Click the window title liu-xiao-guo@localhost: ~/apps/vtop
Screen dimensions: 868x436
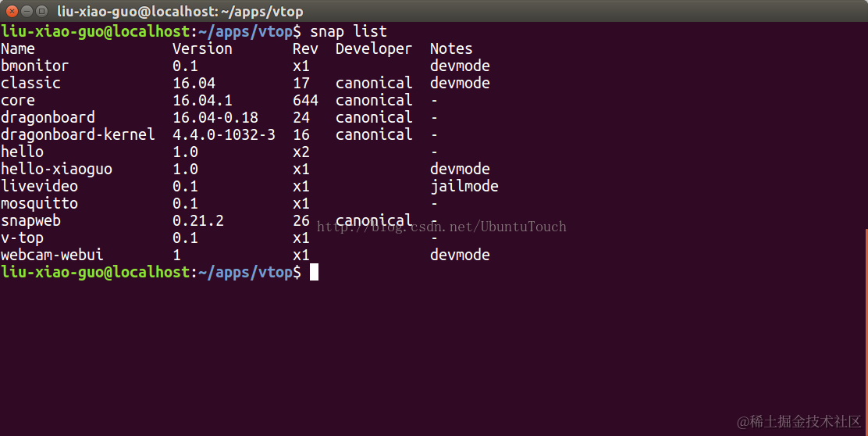tap(180, 11)
